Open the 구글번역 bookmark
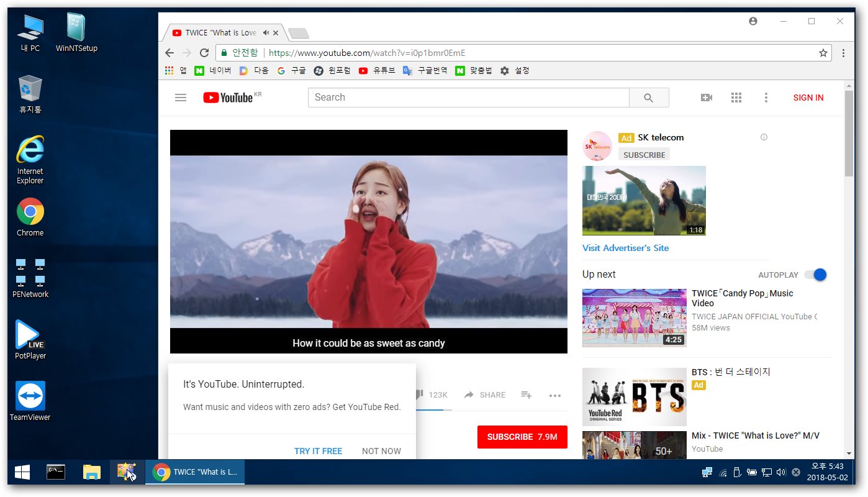The height and width of the screenshot is (497, 868). coord(425,71)
